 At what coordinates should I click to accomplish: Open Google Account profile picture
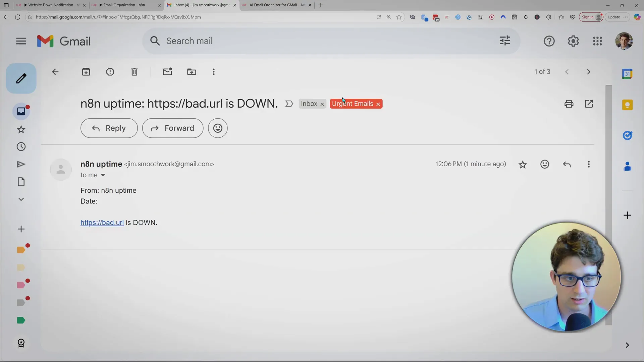pyautogui.click(x=624, y=41)
